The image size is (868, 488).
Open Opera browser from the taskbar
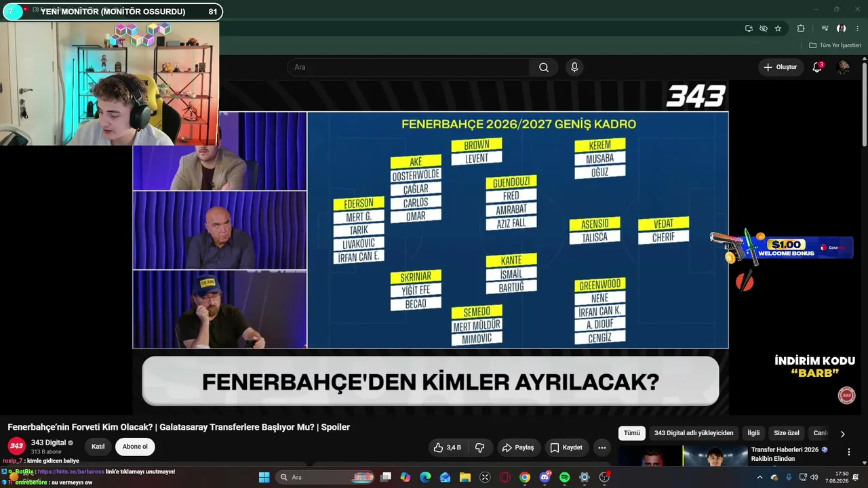[x=505, y=477]
